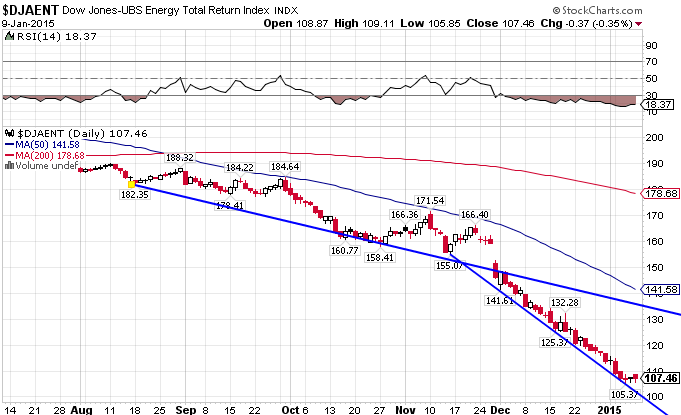681x415 pixels.
Task: Click the volume bars icon beside Volume undef
Action: (9, 165)
